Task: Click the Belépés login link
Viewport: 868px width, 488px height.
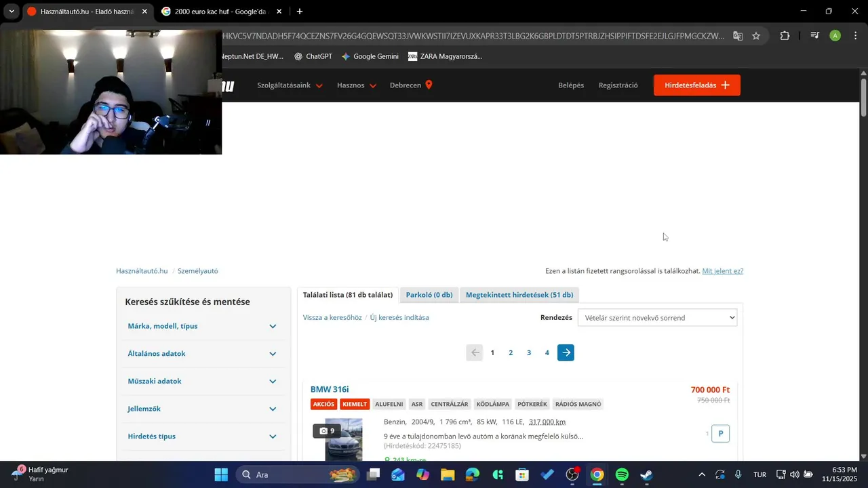Action: [571, 85]
